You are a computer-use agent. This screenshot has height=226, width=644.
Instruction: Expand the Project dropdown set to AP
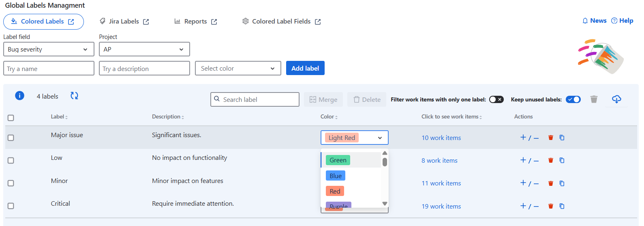(x=144, y=50)
